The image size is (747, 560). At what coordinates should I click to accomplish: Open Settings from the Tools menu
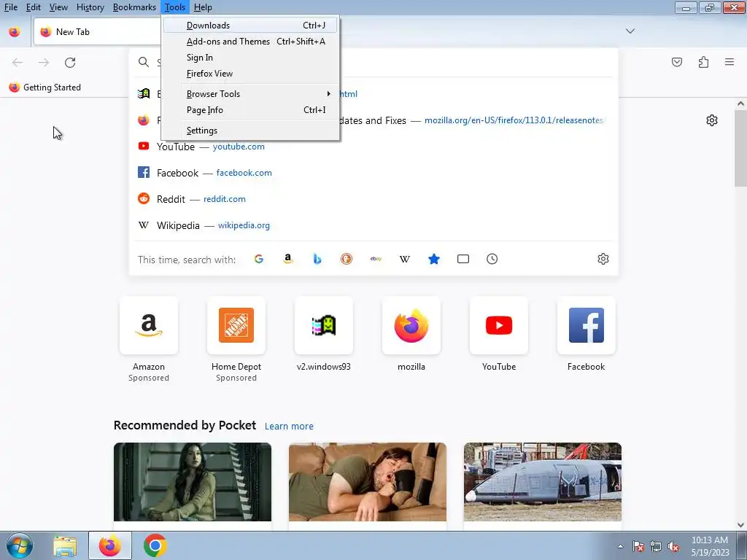click(x=249, y=131)
